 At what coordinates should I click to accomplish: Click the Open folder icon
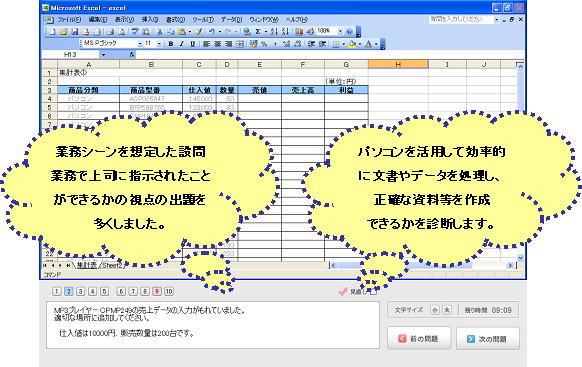[x=63, y=32]
